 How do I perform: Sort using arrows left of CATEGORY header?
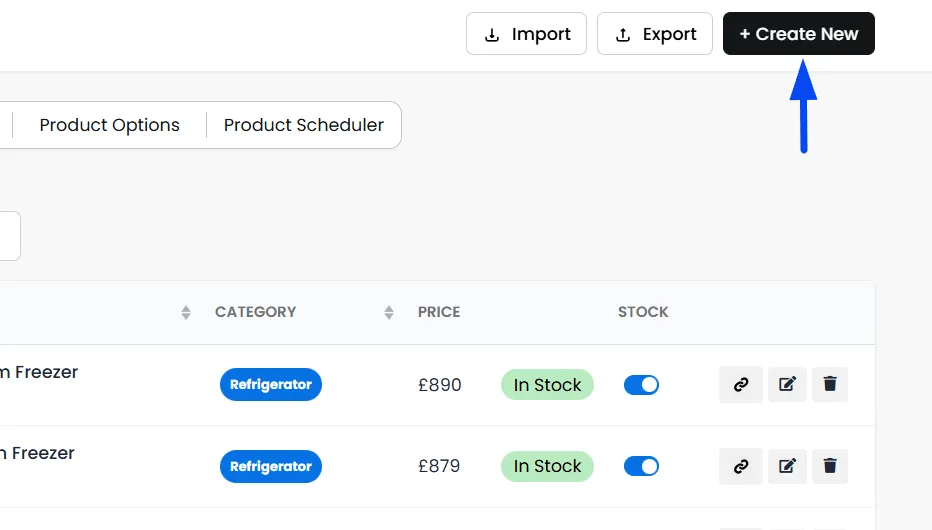click(x=185, y=313)
